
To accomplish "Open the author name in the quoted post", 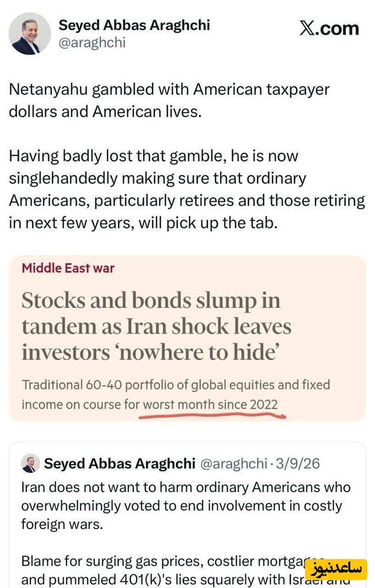I will 119,464.
